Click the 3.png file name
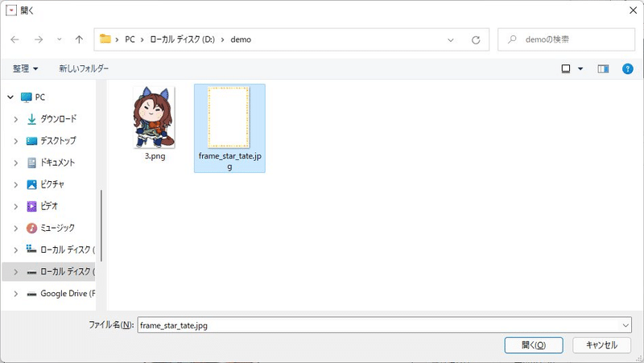The height and width of the screenshot is (363, 644). (155, 156)
